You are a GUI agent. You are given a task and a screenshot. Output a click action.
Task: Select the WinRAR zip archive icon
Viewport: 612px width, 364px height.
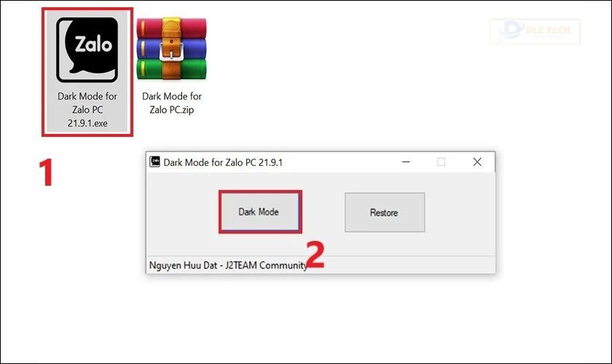coord(171,48)
